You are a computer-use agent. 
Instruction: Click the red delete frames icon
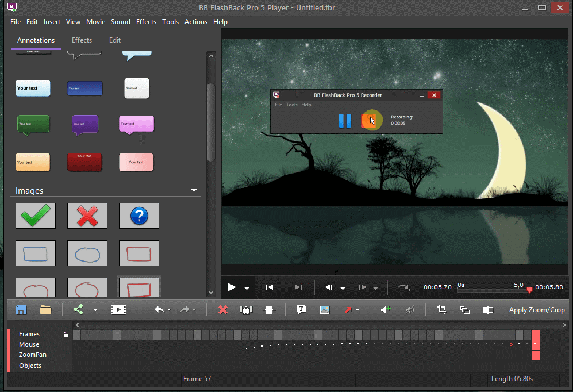pos(222,309)
